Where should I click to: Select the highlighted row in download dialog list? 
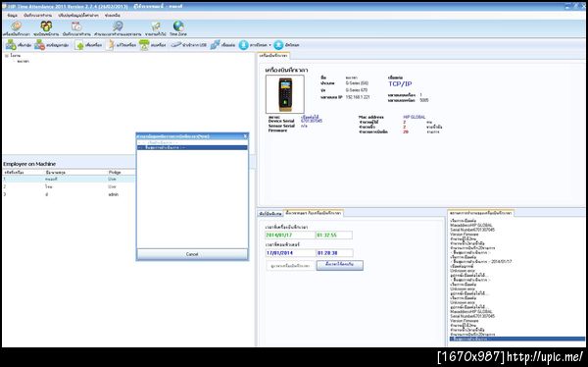[192, 147]
